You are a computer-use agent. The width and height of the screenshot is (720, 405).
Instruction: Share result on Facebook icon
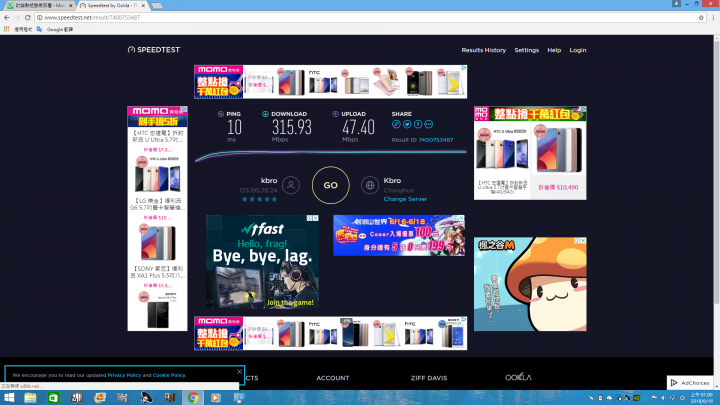pos(418,124)
